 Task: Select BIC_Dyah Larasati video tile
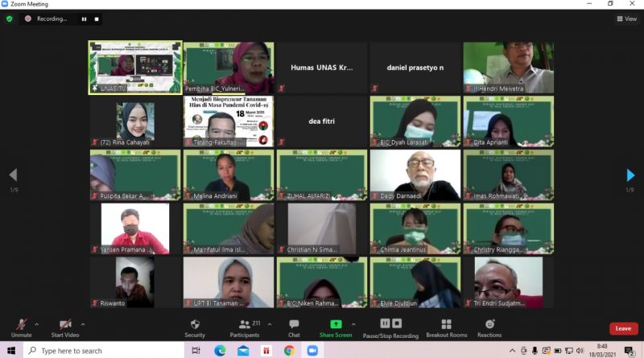tap(415, 121)
